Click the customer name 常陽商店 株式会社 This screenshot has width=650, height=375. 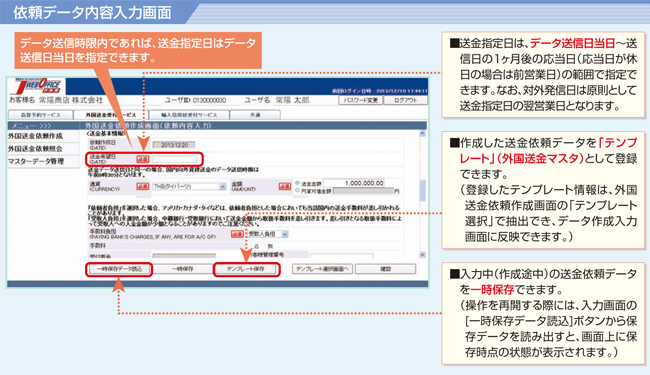point(70,100)
